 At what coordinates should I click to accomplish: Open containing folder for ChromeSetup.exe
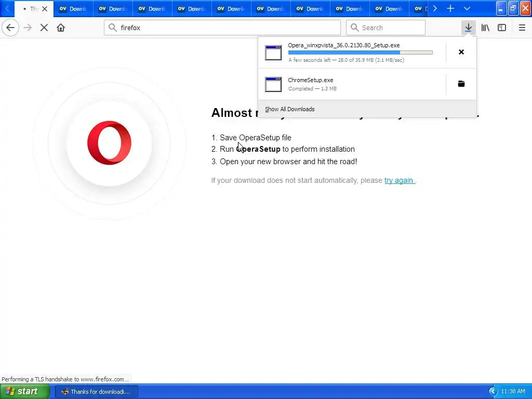point(461,84)
